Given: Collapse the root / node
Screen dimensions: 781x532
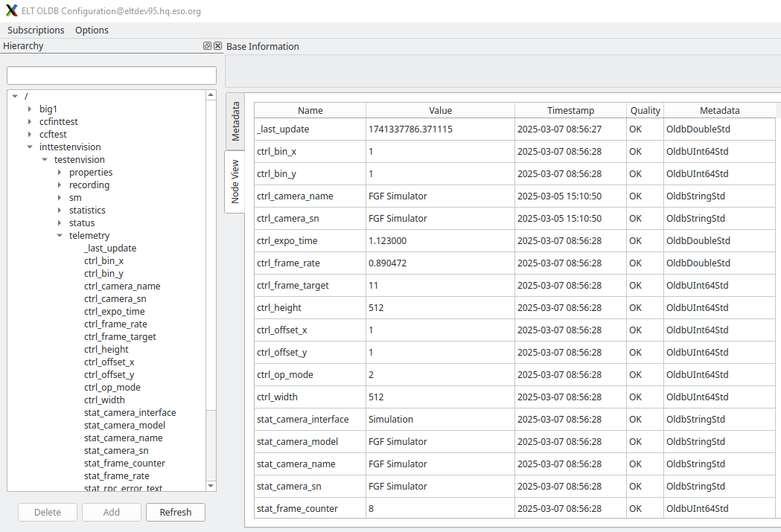Looking at the screenshot, I should (15, 96).
